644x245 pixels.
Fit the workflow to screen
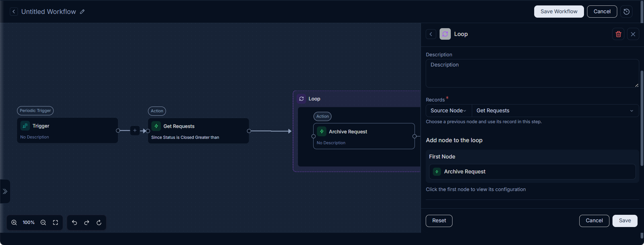[55, 223]
